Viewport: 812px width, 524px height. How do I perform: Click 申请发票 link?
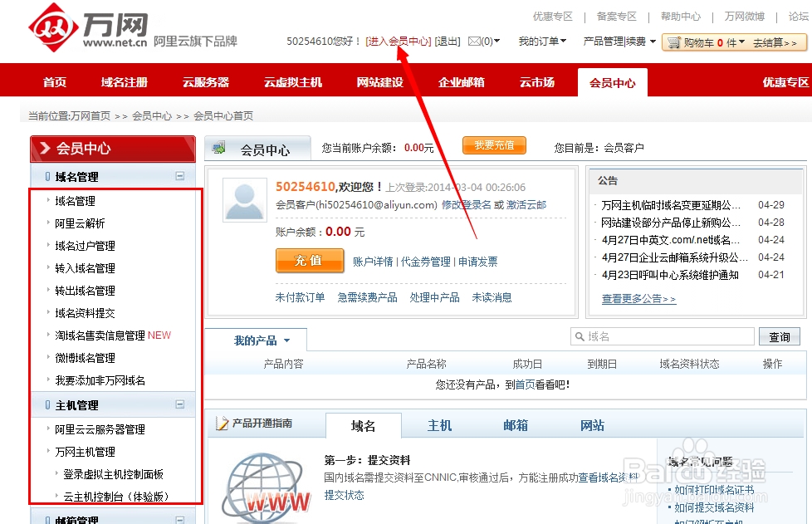tap(478, 262)
